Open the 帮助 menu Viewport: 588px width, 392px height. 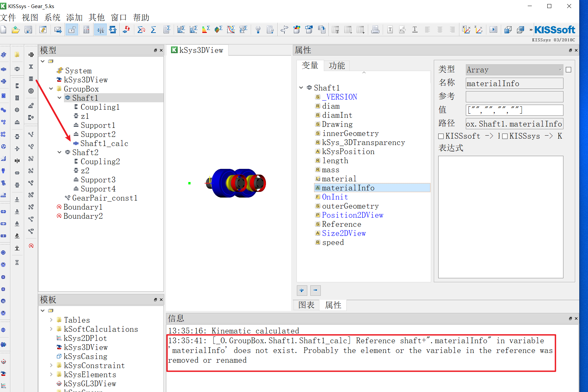tap(141, 17)
